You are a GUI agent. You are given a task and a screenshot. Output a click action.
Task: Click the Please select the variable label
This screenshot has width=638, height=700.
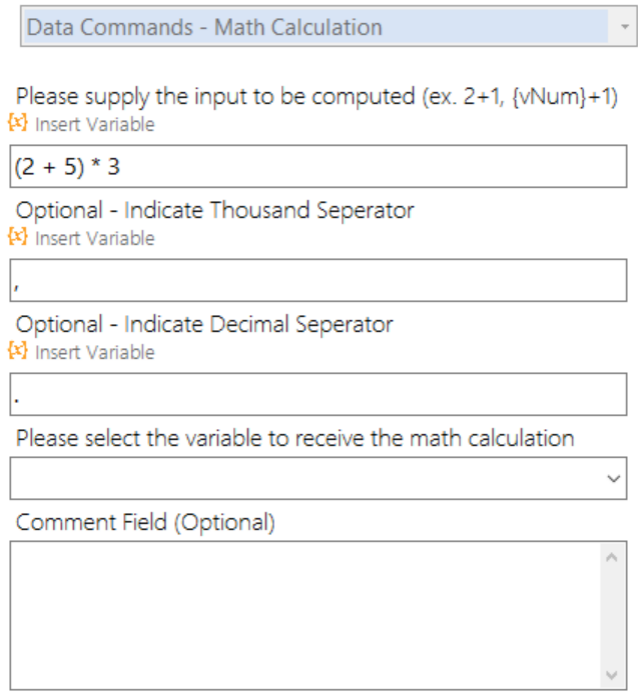click(x=295, y=438)
